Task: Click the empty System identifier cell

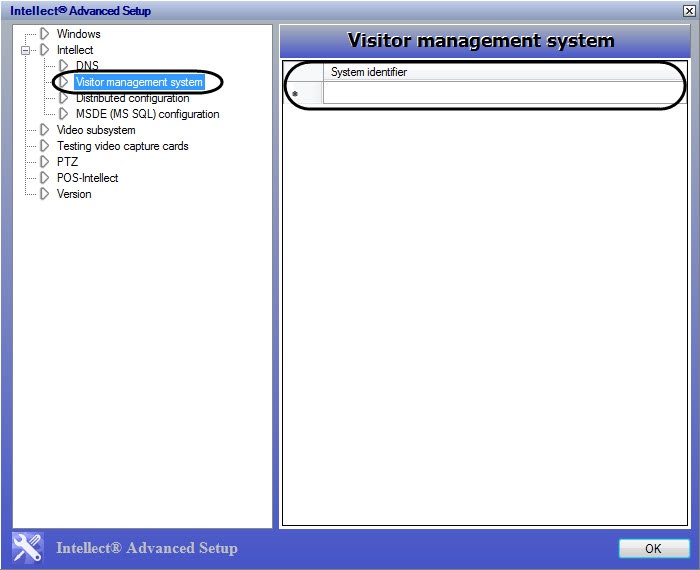Action: pyautogui.click(x=504, y=93)
